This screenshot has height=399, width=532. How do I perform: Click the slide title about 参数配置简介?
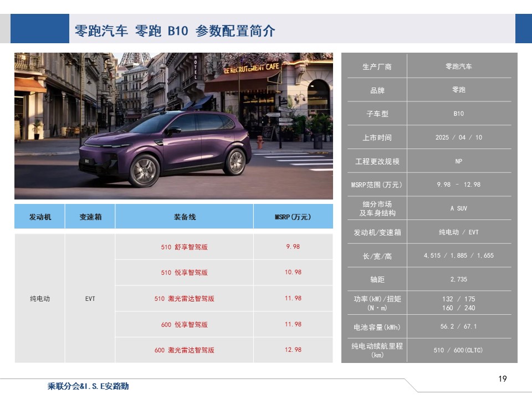click(x=175, y=31)
